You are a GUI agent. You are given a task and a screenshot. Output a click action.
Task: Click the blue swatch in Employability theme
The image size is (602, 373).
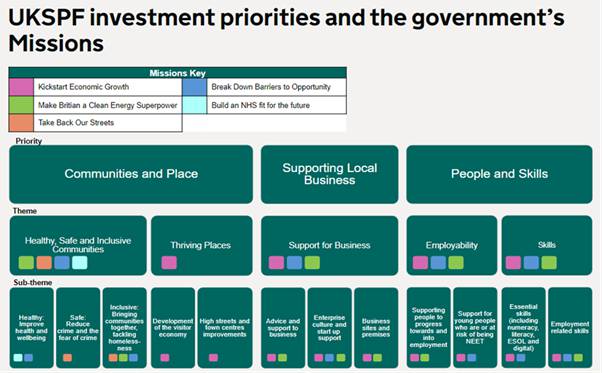click(438, 263)
